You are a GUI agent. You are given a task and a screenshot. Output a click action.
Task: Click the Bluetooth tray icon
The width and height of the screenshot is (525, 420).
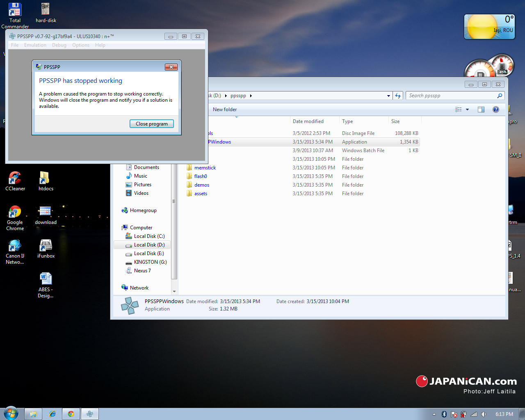coord(444,414)
